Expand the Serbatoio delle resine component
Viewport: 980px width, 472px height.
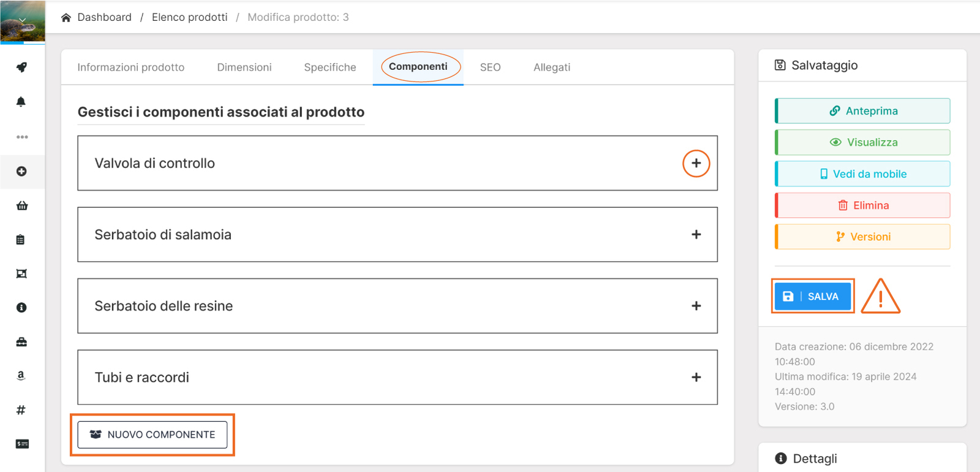click(x=696, y=306)
